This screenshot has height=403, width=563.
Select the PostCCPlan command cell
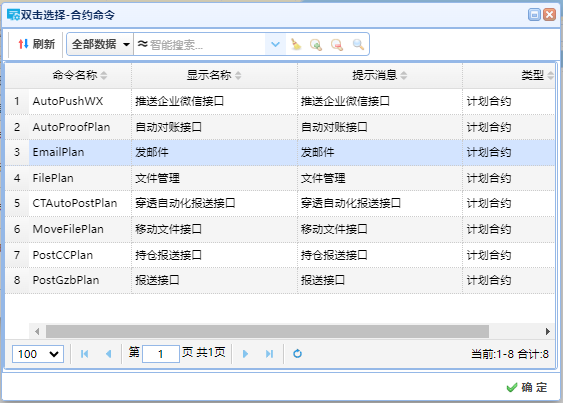tap(80, 255)
